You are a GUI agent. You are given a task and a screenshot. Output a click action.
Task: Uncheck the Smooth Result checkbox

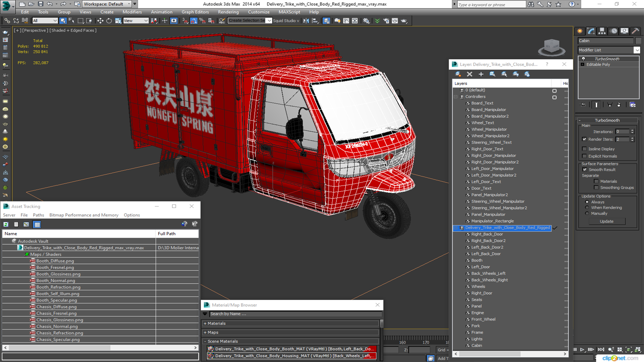pyautogui.click(x=585, y=170)
